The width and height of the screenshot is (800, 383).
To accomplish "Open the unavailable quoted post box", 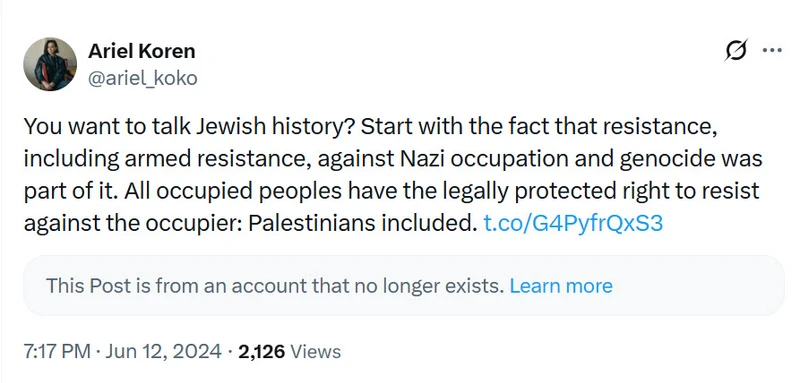I will click(404, 286).
